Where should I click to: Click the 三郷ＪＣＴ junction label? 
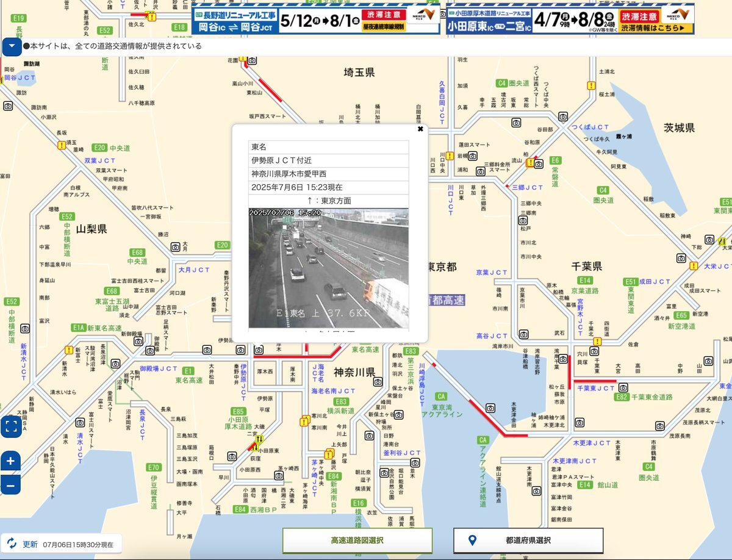pos(527,187)
